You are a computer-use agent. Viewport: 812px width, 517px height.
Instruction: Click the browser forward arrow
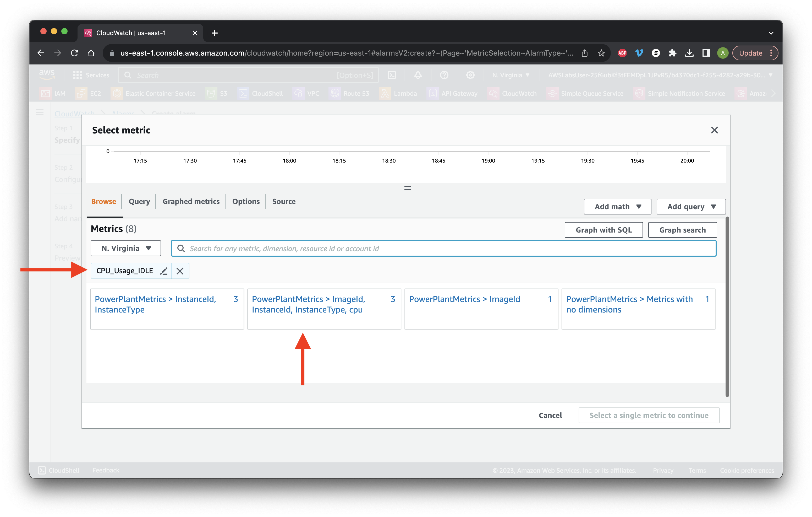click(58, 53)
